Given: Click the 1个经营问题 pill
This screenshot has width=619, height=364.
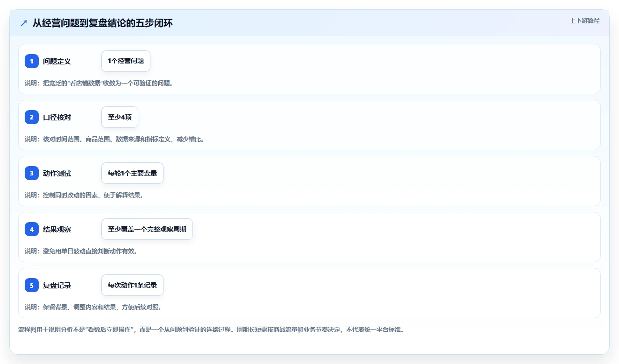Looking at the screenshot, I should click(126, 61).
